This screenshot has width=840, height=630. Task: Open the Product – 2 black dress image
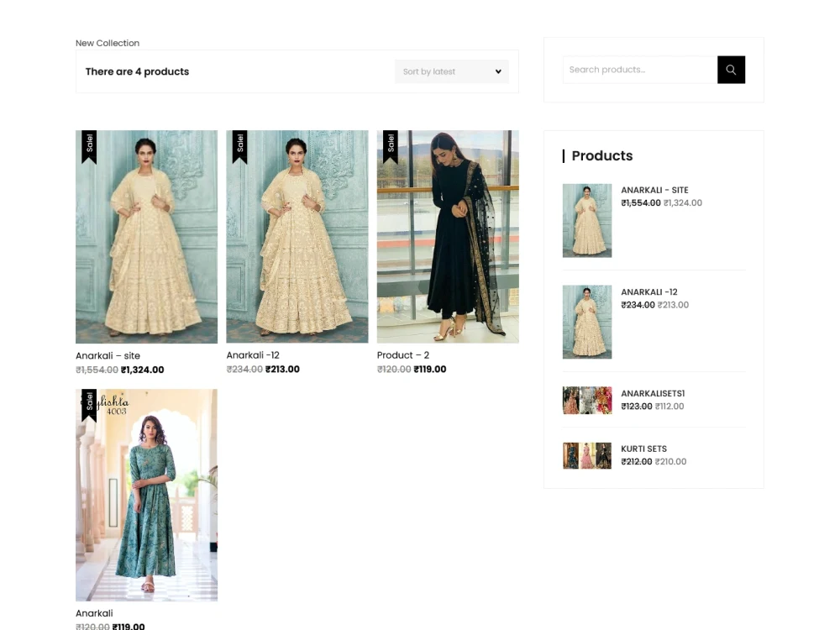[448, 236]
